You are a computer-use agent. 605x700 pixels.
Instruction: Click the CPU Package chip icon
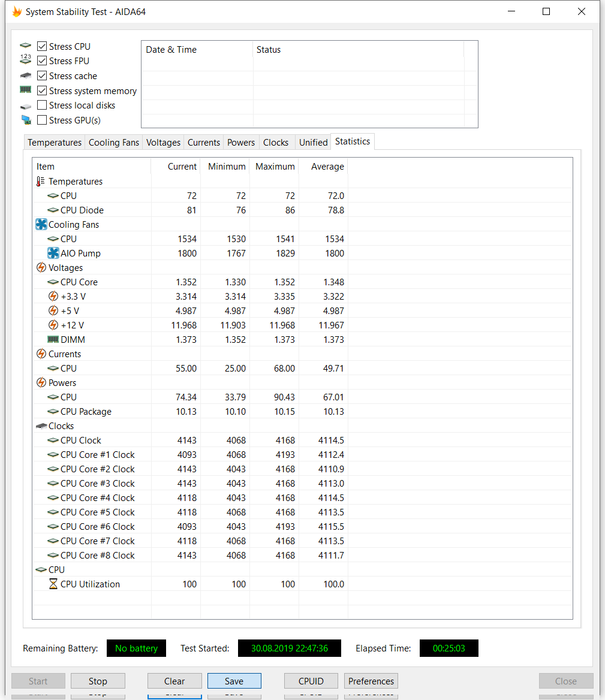pos(53,412)
